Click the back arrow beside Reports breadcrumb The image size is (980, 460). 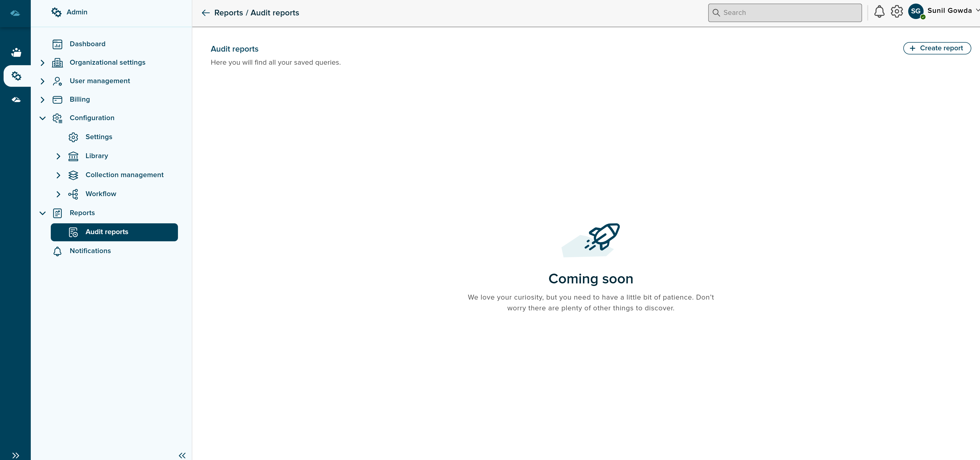(206, 13)
